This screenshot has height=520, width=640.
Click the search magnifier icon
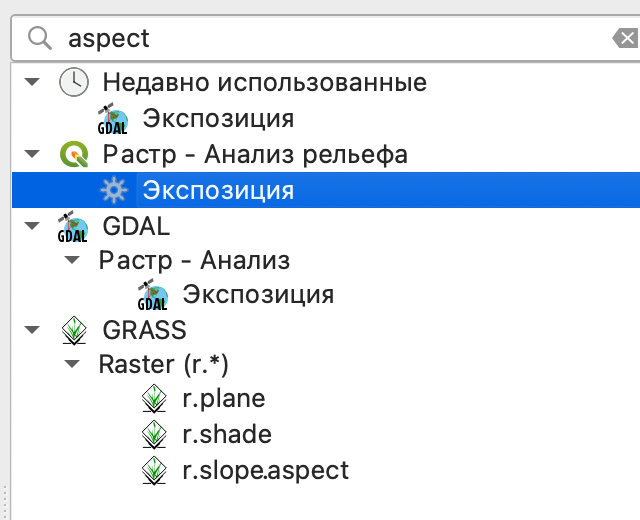(x=40, y=39)
